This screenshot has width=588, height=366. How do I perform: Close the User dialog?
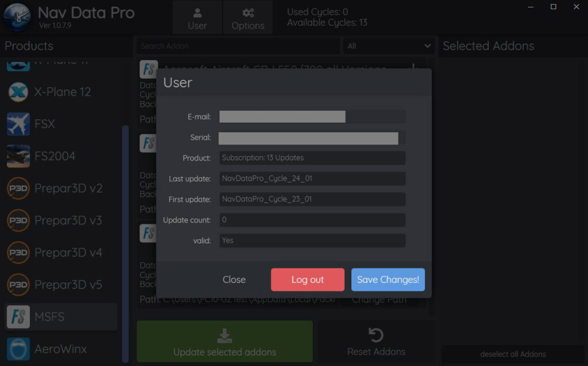coord(234,279)
